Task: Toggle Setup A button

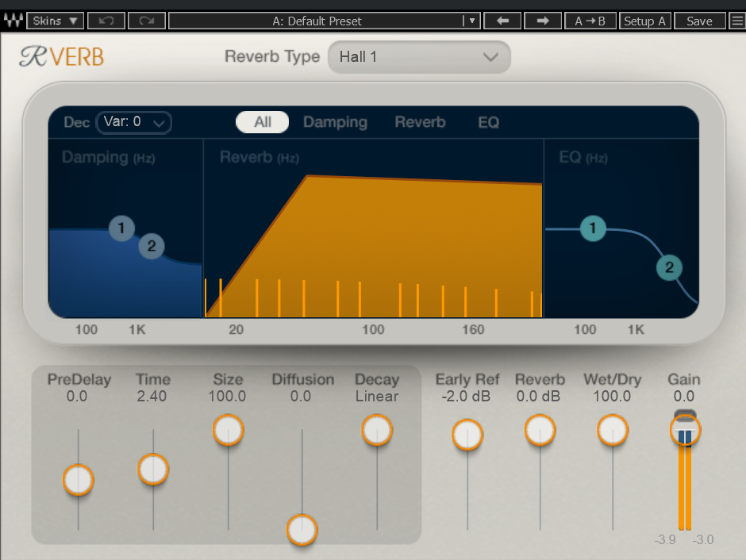Action: point(644,21)
